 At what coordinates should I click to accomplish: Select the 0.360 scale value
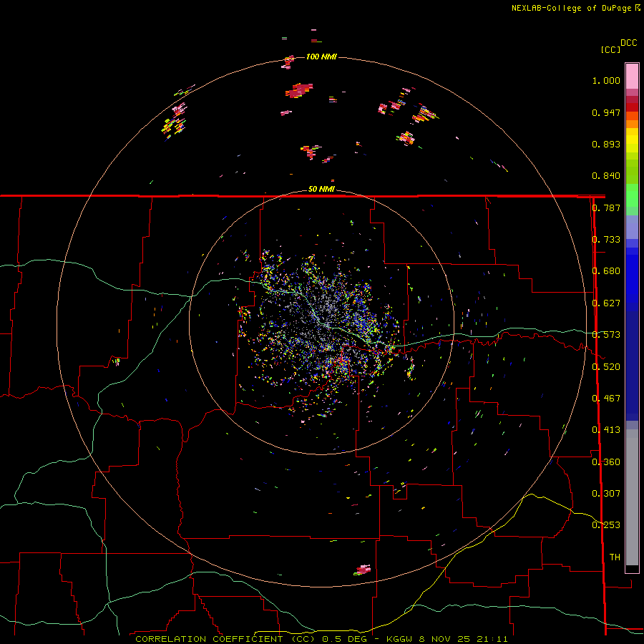point(606,462)
